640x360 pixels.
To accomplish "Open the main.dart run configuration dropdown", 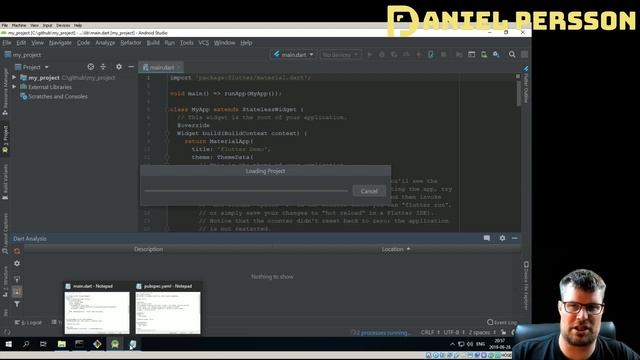I will (293, 54).
